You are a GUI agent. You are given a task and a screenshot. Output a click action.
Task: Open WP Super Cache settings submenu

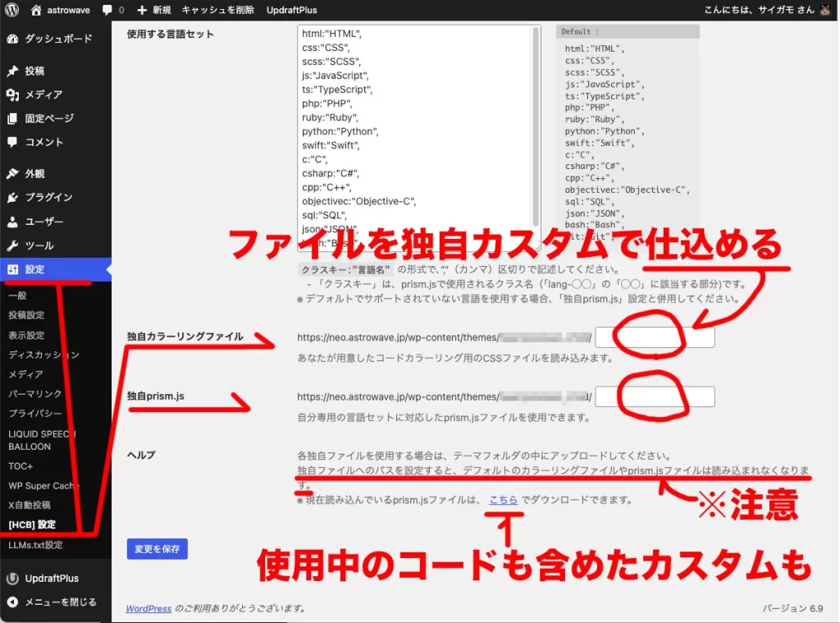pos(43,485)
